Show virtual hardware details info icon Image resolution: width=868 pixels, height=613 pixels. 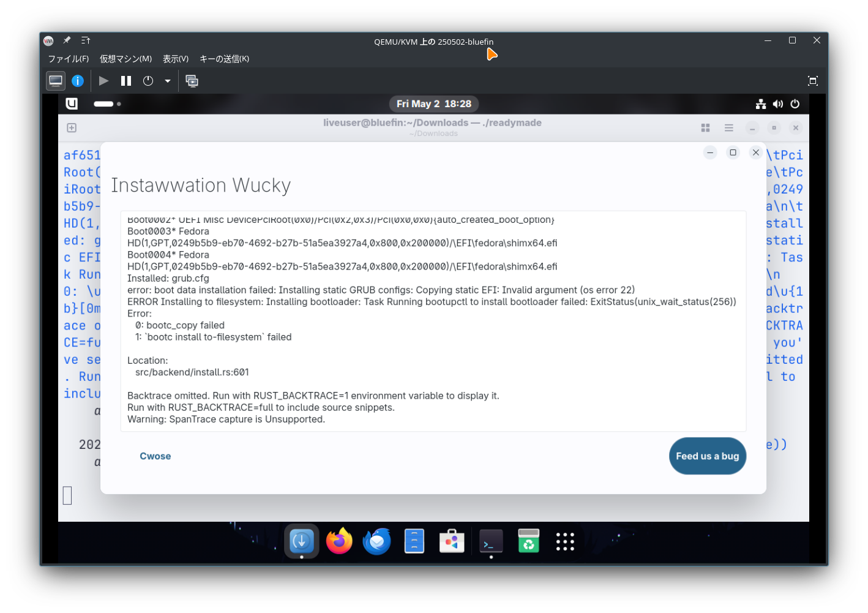pyautogui.click(x=78, y=81)
